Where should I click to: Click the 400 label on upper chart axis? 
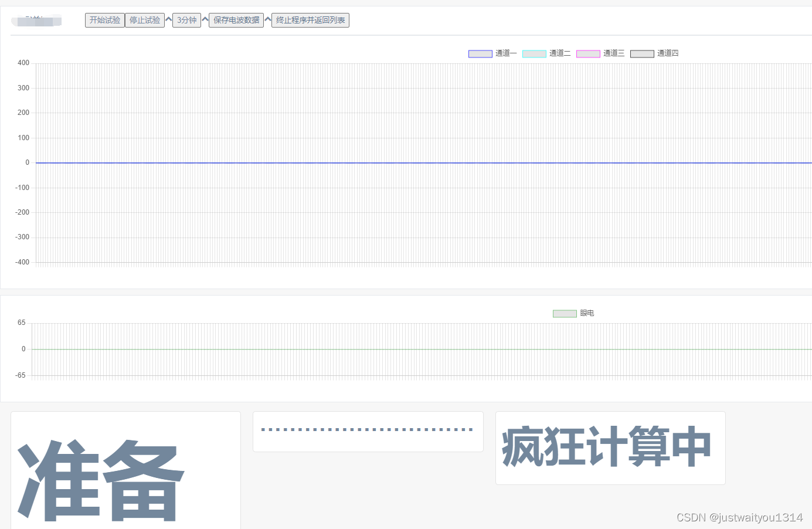click(23, 63)
